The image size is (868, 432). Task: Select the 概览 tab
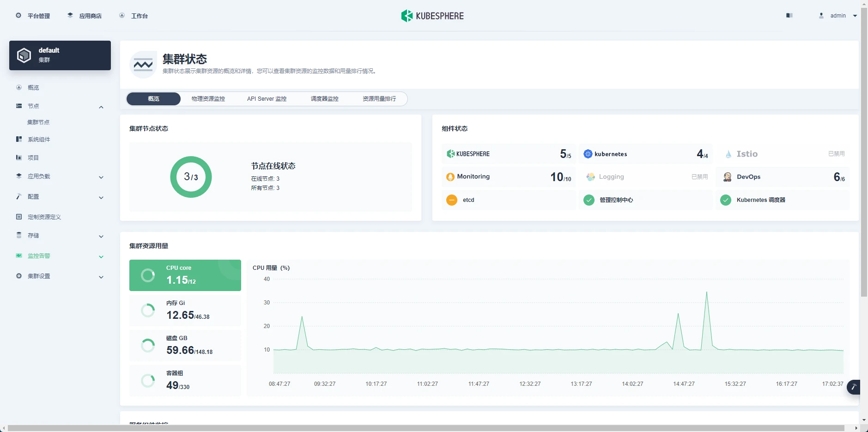(153, 99)
